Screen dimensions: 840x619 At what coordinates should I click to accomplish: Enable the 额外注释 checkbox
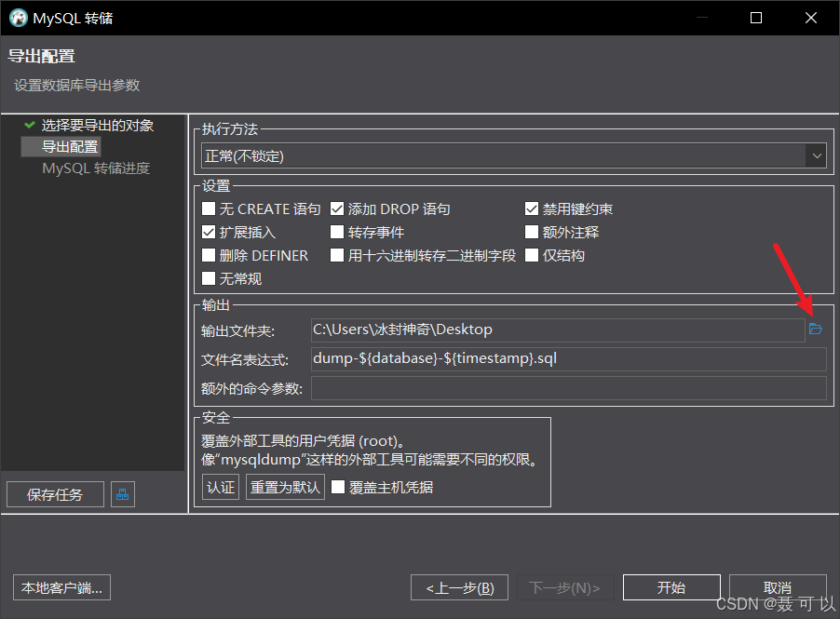532,232
